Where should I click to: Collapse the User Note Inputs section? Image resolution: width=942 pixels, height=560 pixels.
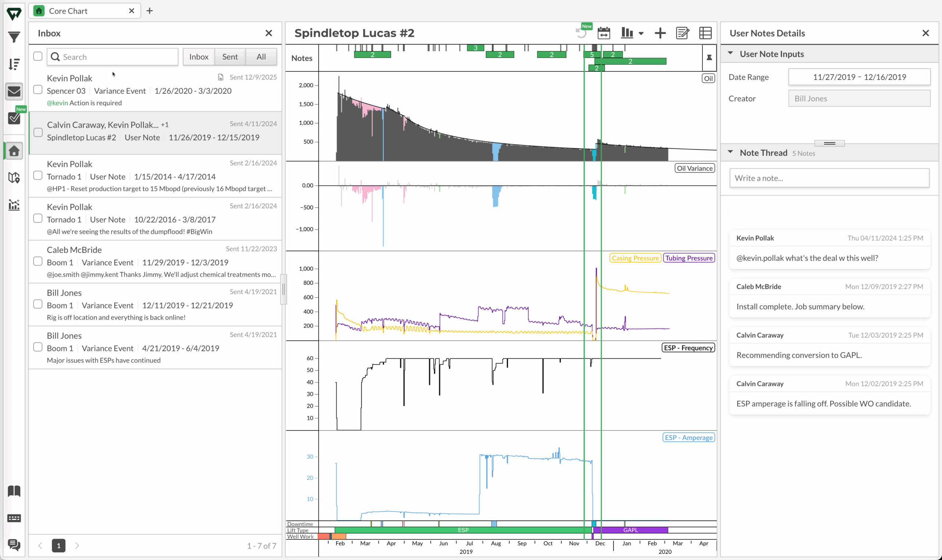click(x=730, y=53)
